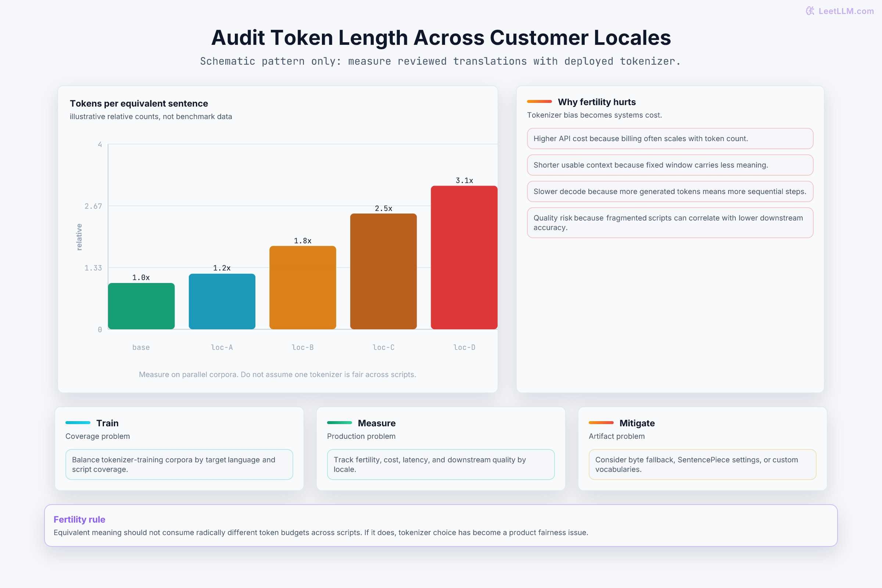Viewport: 882px width, 588px height.
Task: Click the Train card heading
Action: tap(107, 423)
